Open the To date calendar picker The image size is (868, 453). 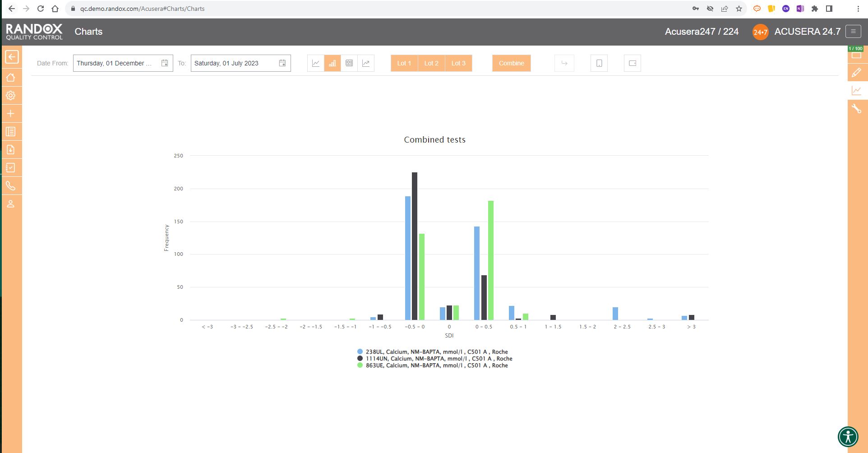pyautogui.click(x=282, y=63)
